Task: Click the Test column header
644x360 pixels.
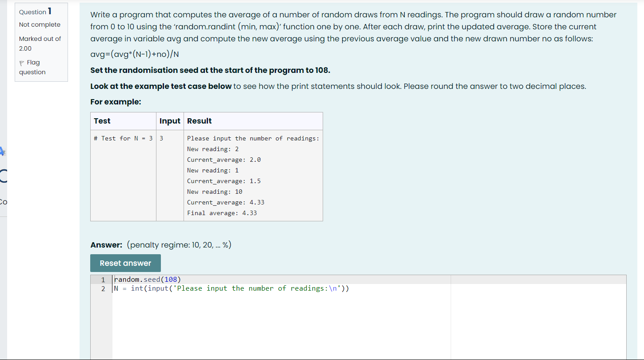Action: click(x=102, y=121)
